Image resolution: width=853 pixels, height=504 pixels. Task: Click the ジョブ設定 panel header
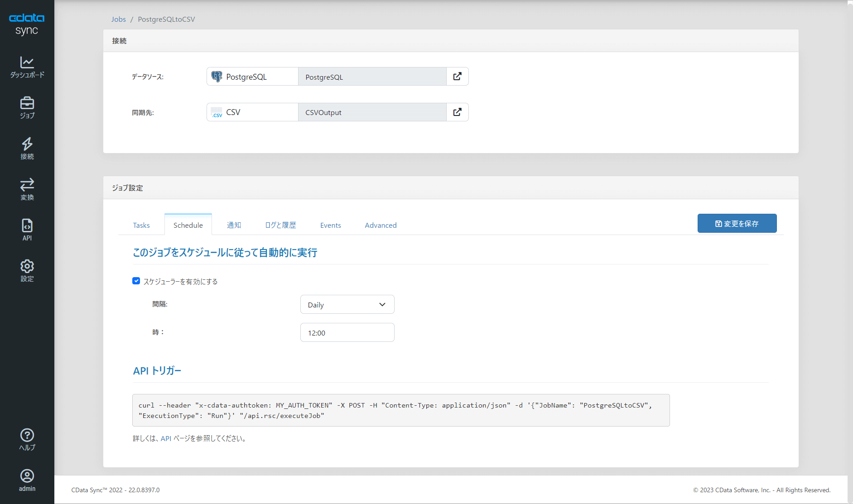click(x=451, y=187)
